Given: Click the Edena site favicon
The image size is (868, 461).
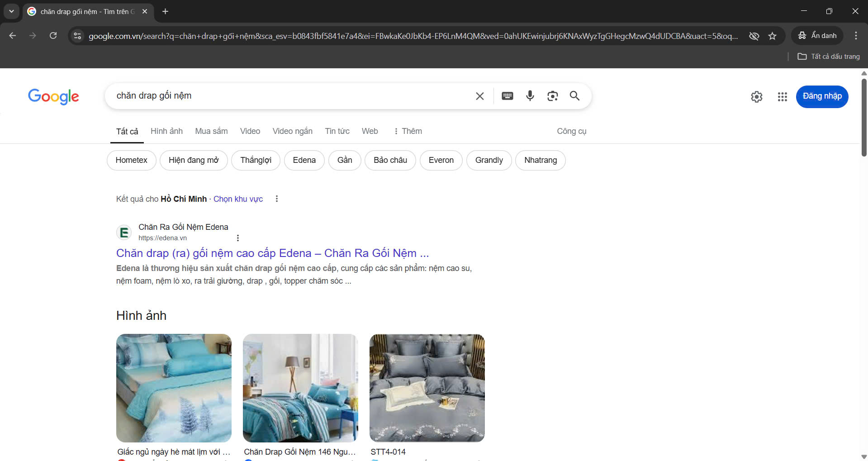Looking at the screenshot, I should [124, 233].
